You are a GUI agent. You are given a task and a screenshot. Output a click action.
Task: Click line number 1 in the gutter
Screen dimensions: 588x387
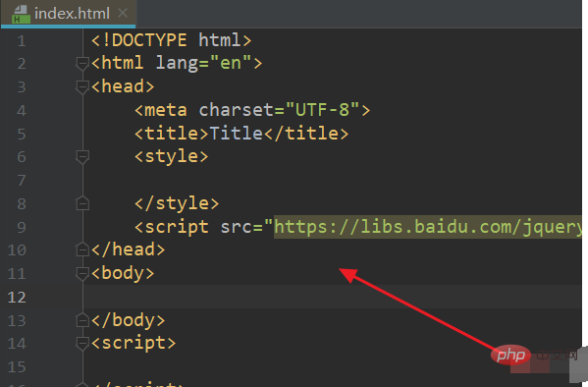point(22,40)
